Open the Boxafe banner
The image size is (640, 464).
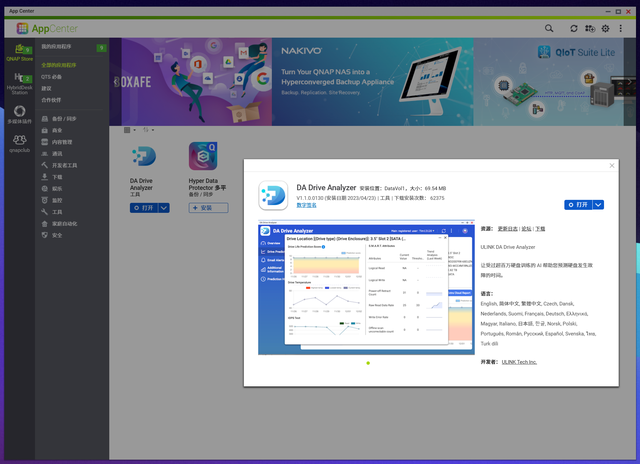click(x=191, y=82)
